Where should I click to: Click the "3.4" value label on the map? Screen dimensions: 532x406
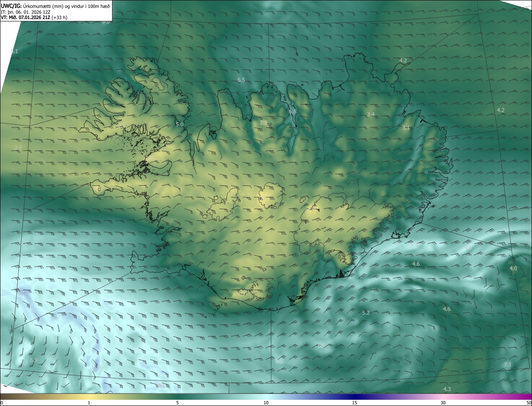[x=371, y=114]
